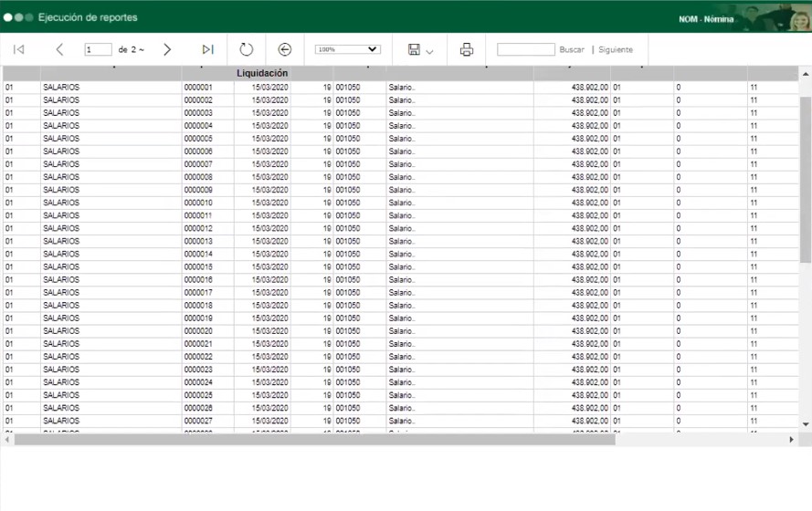Go to next report page

(167, 49)
